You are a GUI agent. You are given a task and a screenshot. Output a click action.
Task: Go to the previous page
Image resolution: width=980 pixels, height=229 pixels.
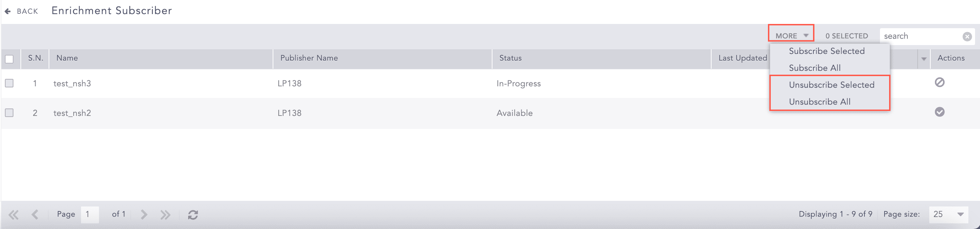pyautogui.click(x=35, y=215)
